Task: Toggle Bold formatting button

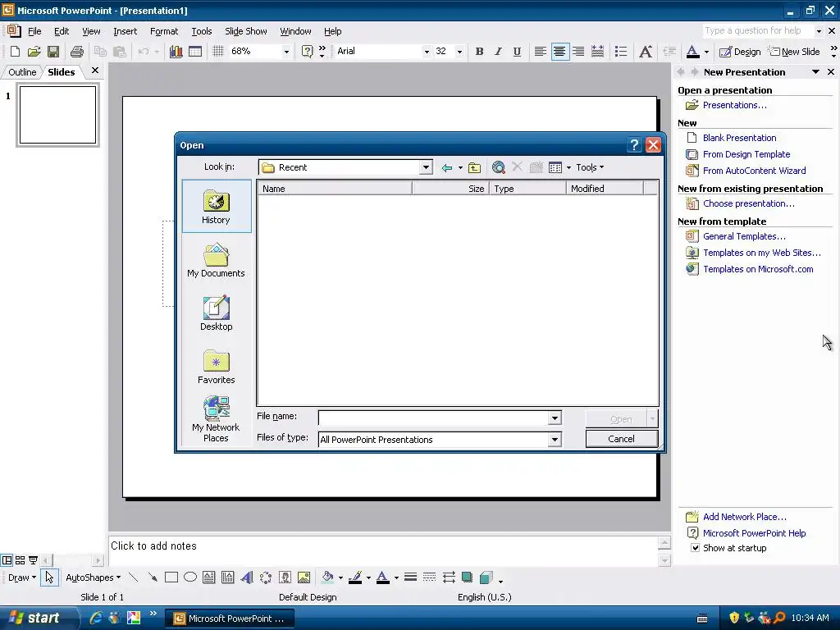Action: click(479, 52)
